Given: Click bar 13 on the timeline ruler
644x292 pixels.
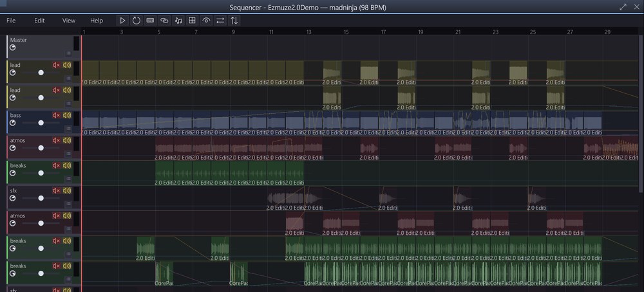Looking at the screenshot, I should point(308,32).
